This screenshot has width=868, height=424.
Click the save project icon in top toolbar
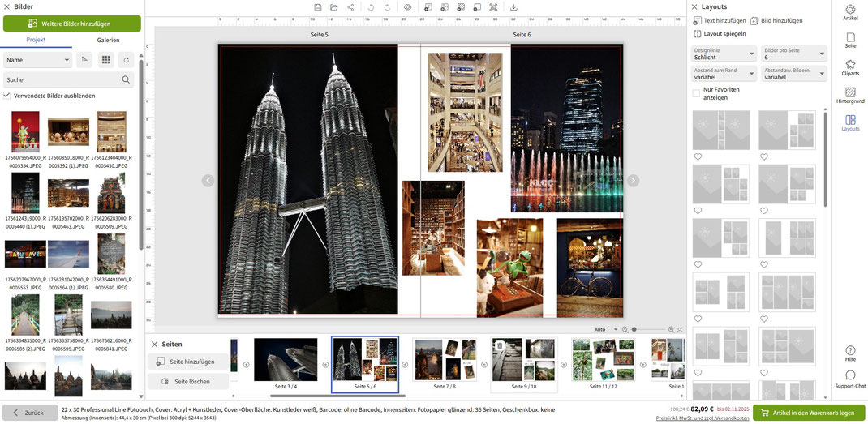[318, 7]
